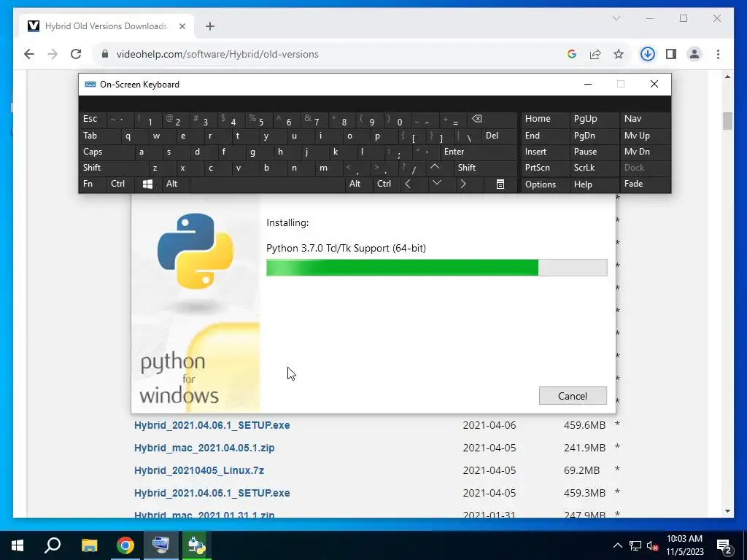Open keyboard Options
This screenshot has width=747, height=560.
545,184
